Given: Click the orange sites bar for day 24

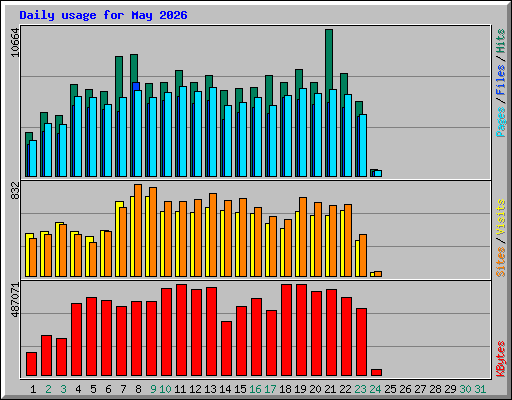Looking at the screenshot, I should [378, 274].
